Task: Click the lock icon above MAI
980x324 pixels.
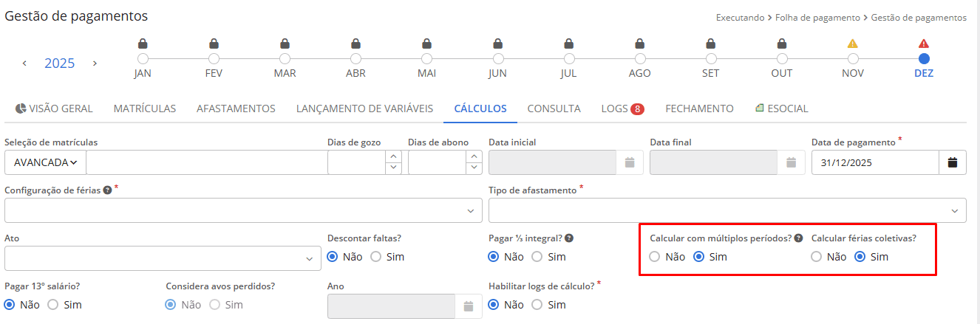Action: point(426,43)
